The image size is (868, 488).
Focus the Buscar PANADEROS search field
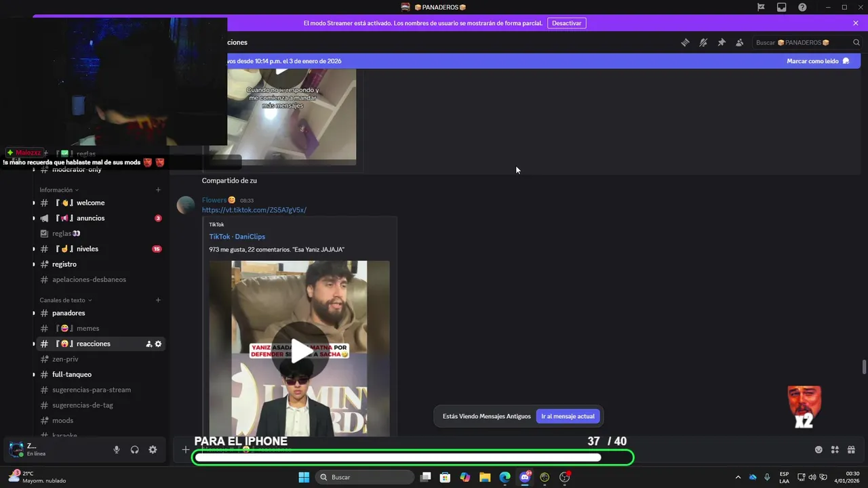pyautogui.click(x=807, y=43)
